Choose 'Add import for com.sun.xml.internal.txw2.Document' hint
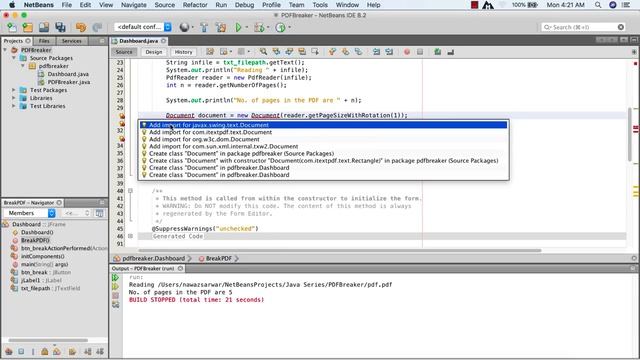640x360 pixels. [x=323, y=147]
